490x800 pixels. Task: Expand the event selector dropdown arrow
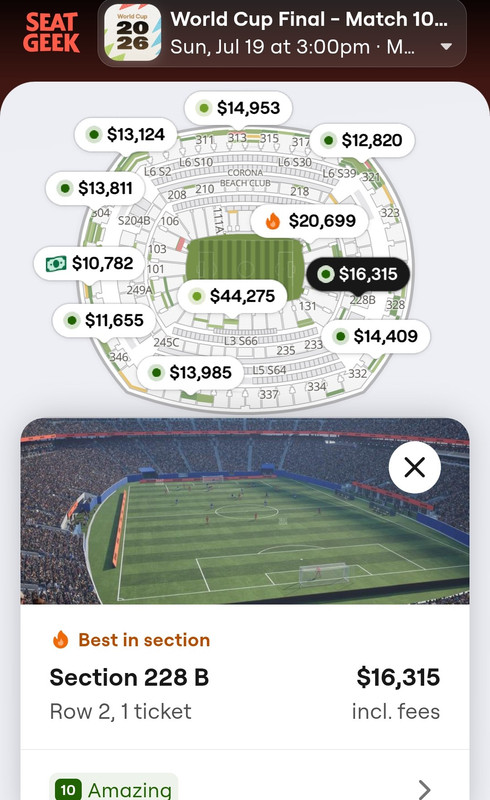pyautogui.click(x=446, y=46)
